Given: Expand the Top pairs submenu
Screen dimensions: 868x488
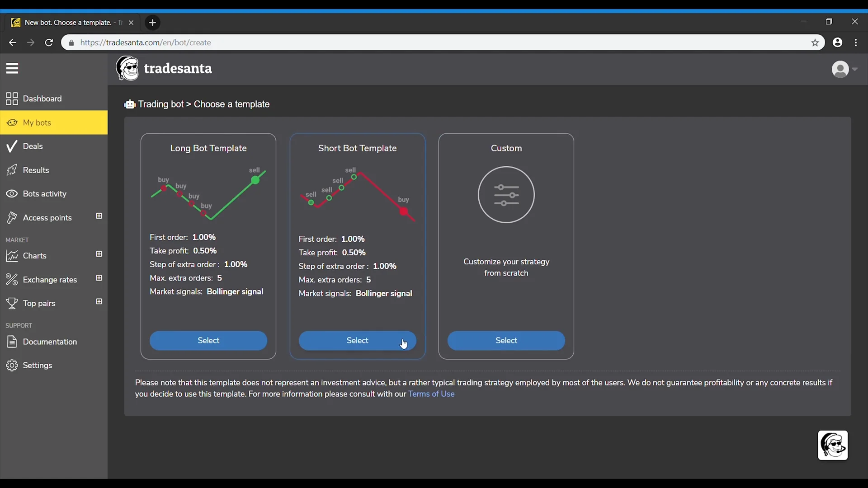Looking at the screenshot, I should (99, 301).
